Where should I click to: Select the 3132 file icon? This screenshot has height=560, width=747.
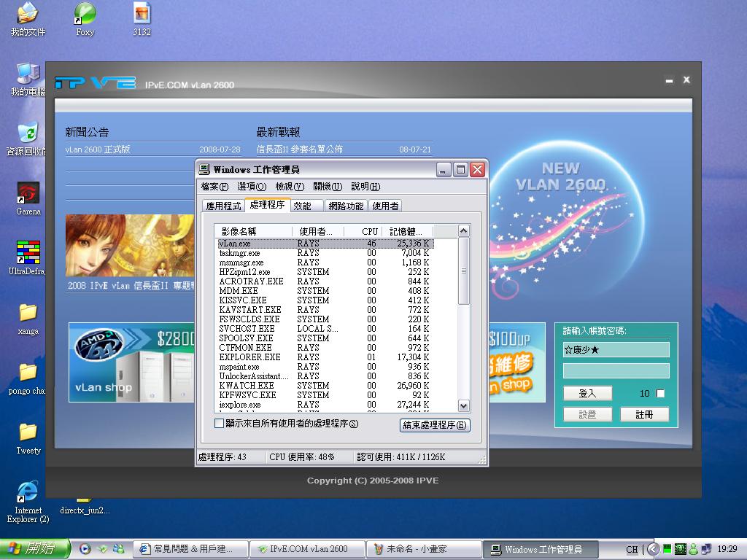pyautogui.click(x=142, y=13)
